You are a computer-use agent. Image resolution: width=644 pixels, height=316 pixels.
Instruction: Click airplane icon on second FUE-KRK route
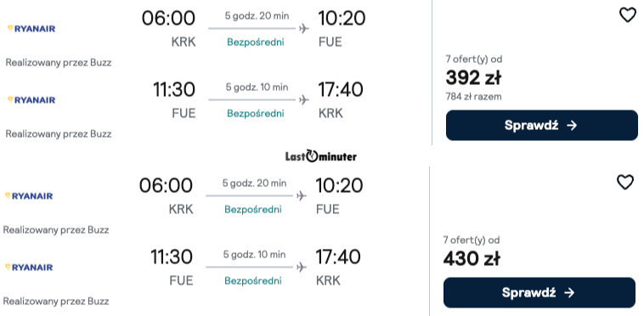click(302, 268)
